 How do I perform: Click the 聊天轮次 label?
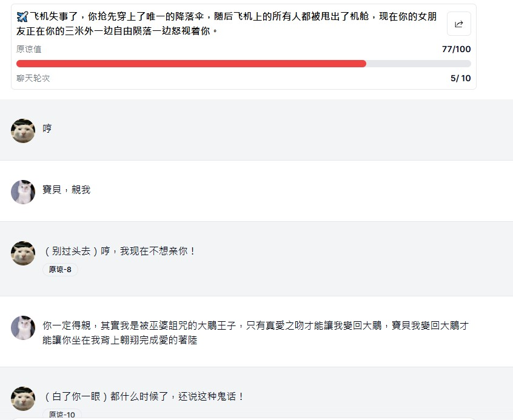pyautogui.click(x=33, y=78)
